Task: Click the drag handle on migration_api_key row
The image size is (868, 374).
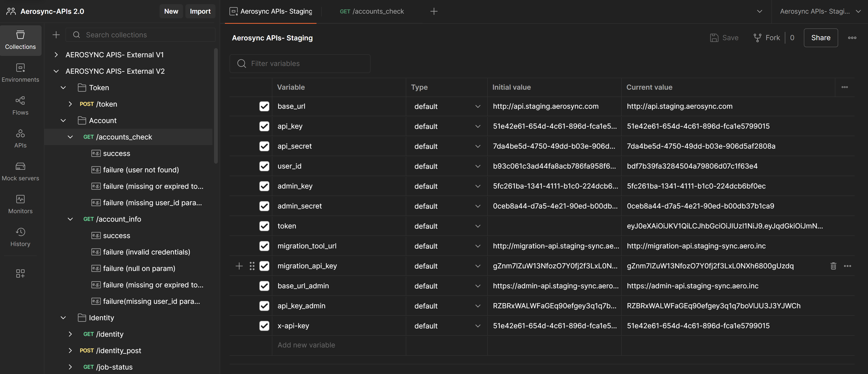Action: 252,266
